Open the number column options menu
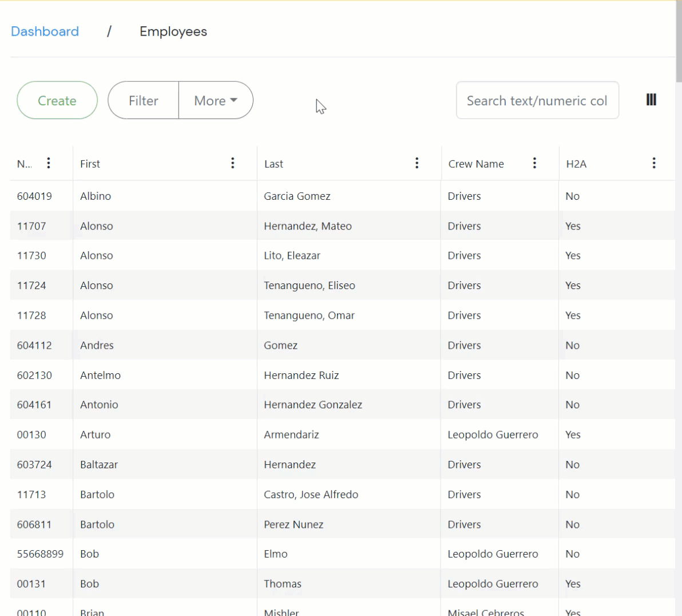The height and width of the screenshot is (616, 682). pyautogui.click(x=49, y=163)
